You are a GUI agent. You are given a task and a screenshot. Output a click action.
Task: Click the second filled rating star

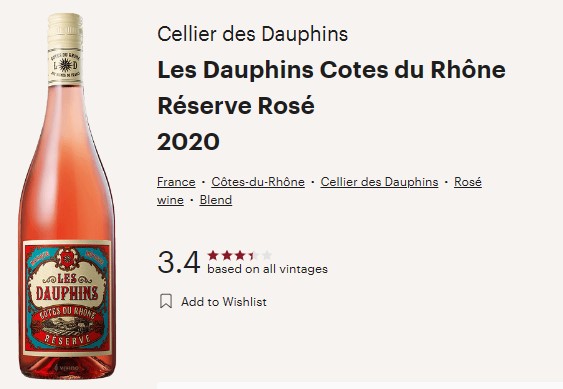point(227,255)
